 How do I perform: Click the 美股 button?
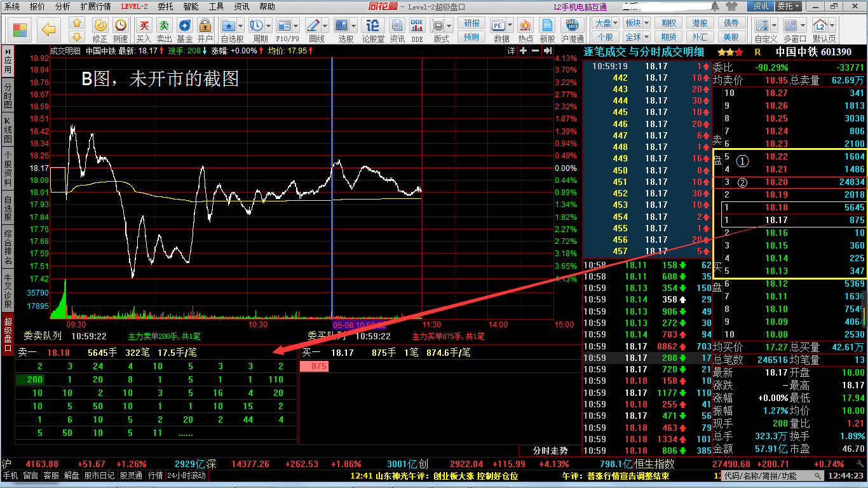[731, 37]
